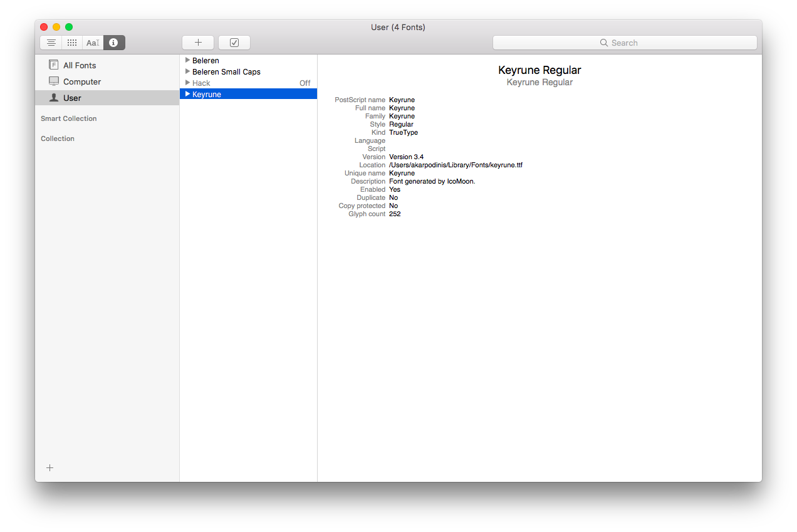
Task: Click the User icon in the sidebar
Action: 53,98
